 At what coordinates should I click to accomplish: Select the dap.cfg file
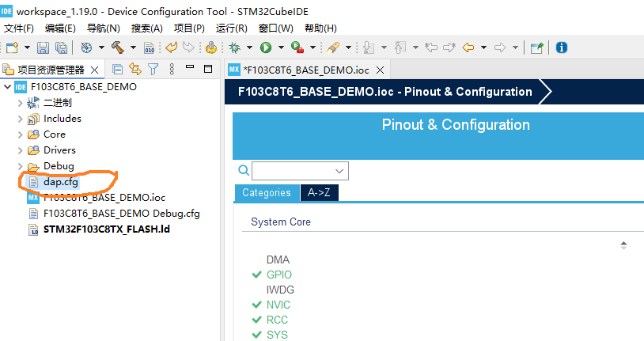point(61,182)
